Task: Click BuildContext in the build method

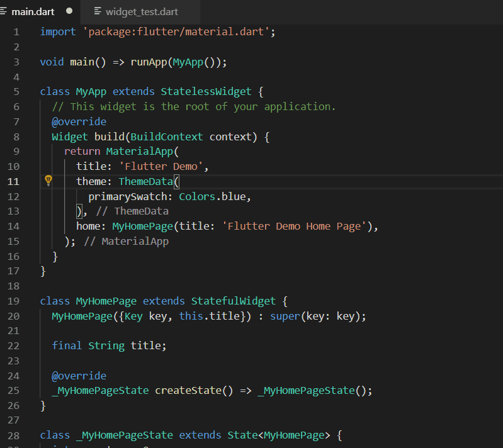Action: tap(166, 137)
